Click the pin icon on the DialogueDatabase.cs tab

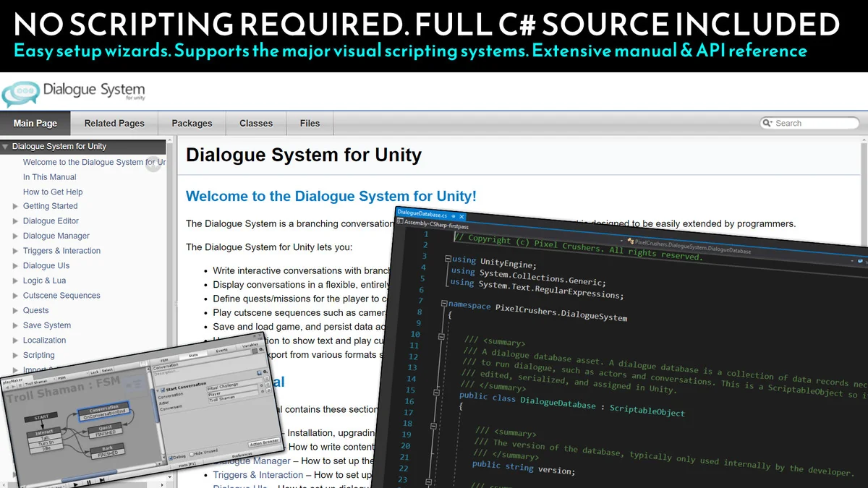tap(453, 215)
